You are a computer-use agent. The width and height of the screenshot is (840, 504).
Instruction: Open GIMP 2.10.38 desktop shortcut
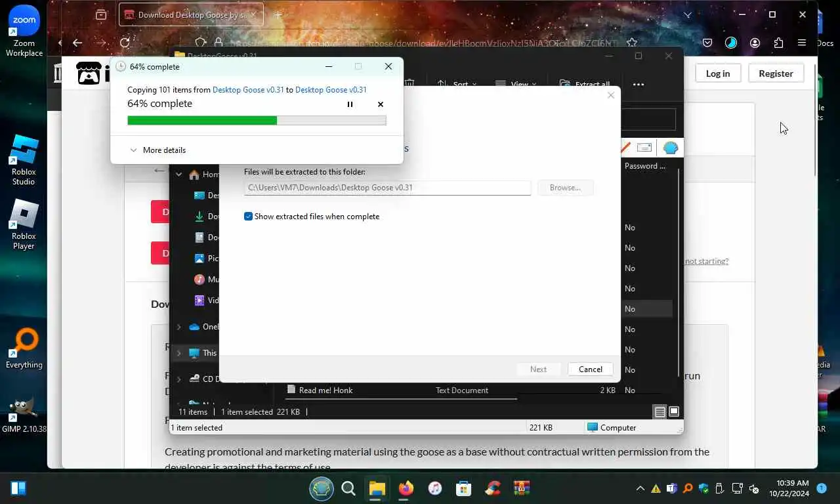(x=24, y=415)
